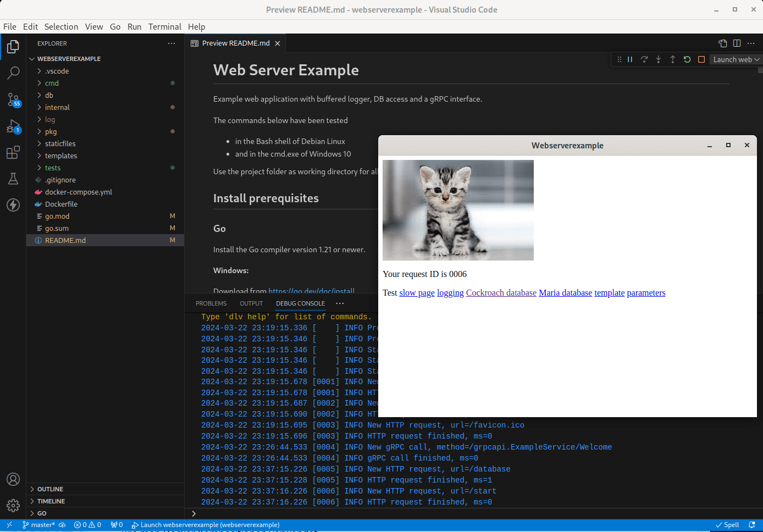This screenshot has height=532, width=763.
Task: Step over the current line in debugger
Action: coord(644,59)
